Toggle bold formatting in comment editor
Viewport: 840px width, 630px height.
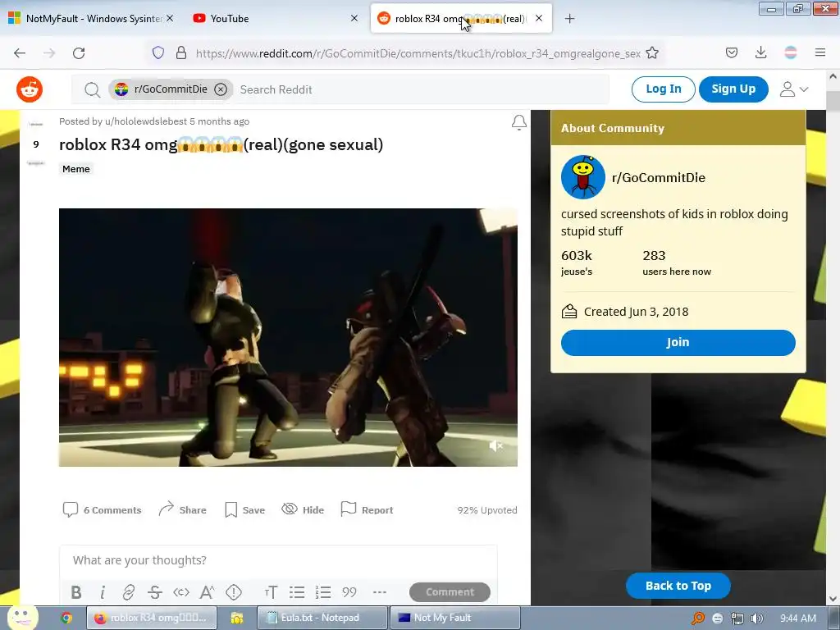76,592
